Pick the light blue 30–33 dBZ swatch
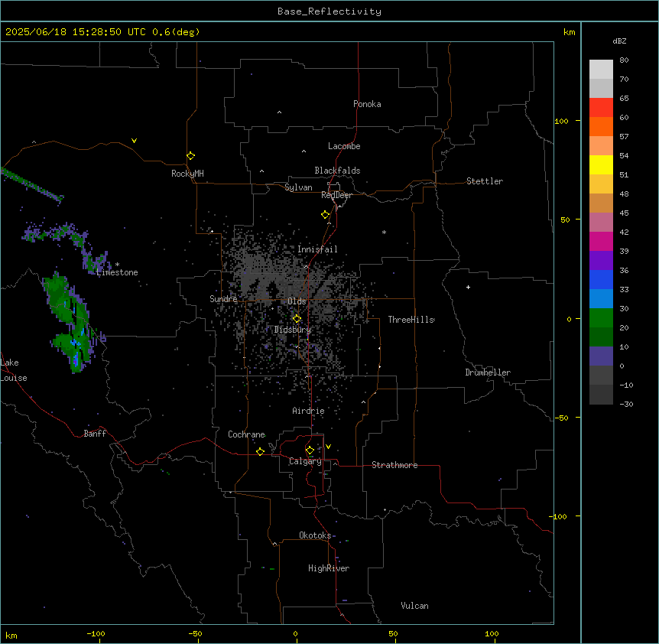Screen dimensions: 659x644 [601, 299]
